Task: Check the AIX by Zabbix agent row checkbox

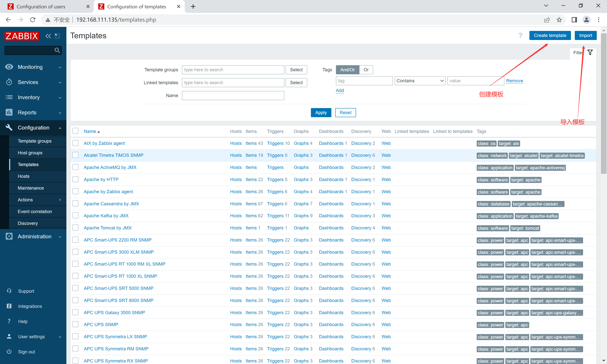Action: tap(75, 143)
